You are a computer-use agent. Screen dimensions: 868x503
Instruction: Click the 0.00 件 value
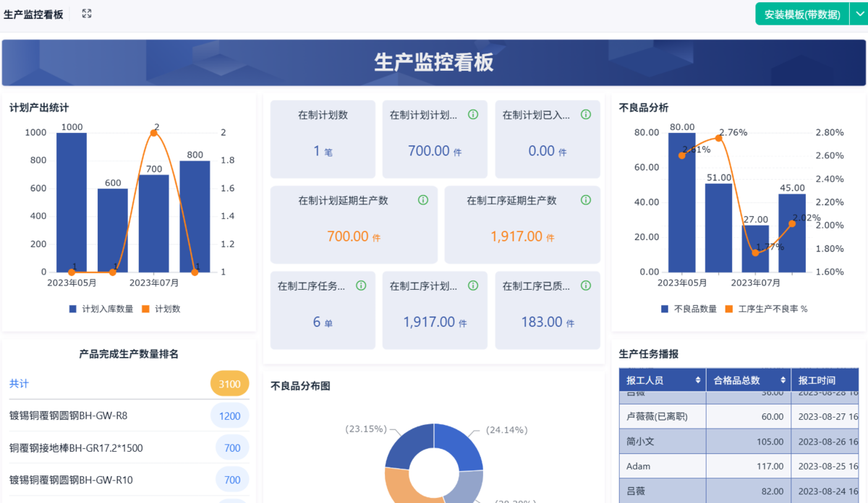point(548,151)
